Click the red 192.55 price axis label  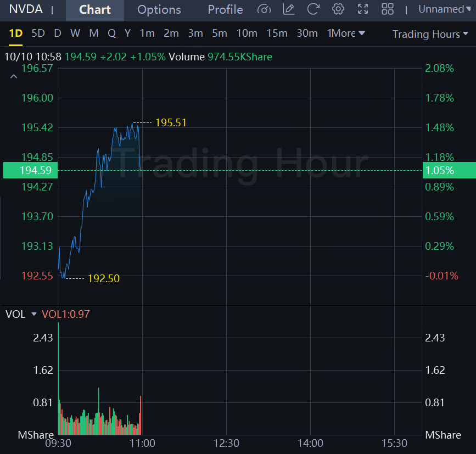pos(37,276)
